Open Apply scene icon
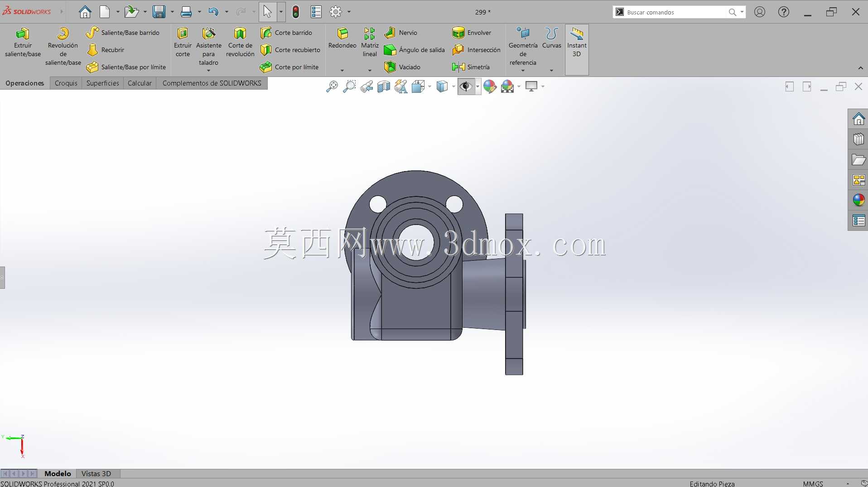Screen dimensions: 868x487 [507, 86]
